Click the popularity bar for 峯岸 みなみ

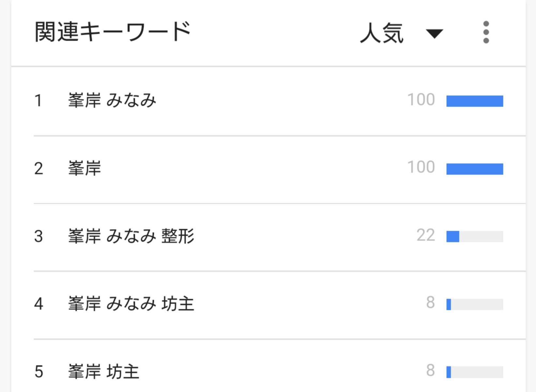coord(474,101)
